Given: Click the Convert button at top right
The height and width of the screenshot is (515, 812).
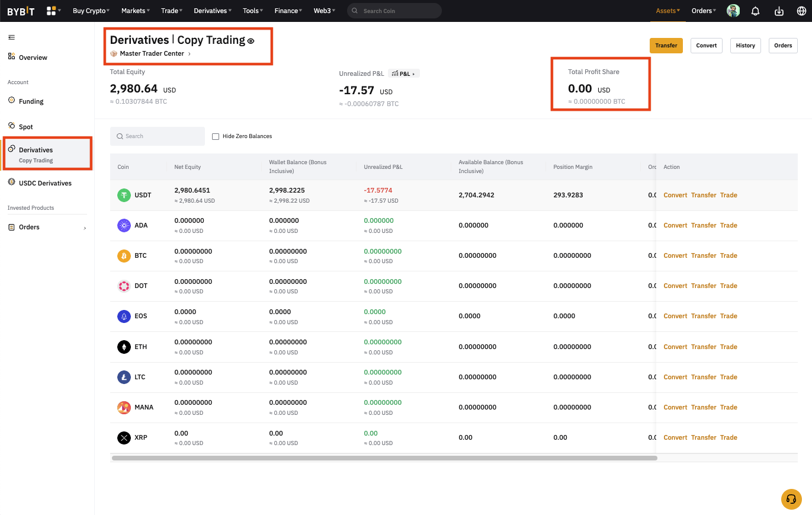Looking at the screenshot, I should click(707, 46).
